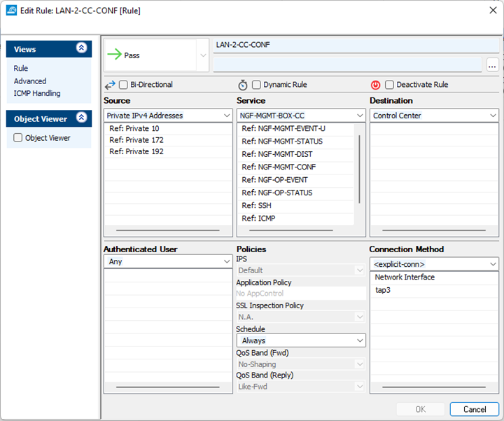Click the red Deactivate Rule power icon
The width and height of the screenshot is (504, 421).
tap(376, 85)
